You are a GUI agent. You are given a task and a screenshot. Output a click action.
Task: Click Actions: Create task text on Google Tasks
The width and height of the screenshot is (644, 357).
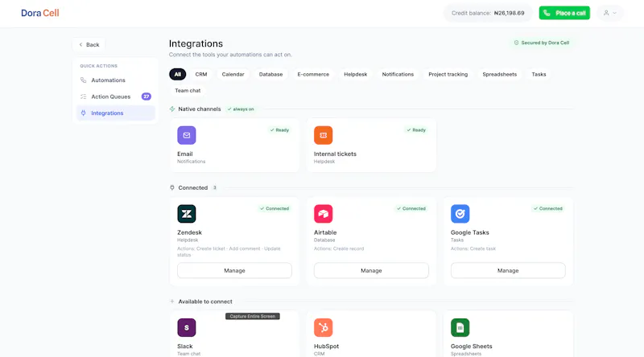point(473,248)
